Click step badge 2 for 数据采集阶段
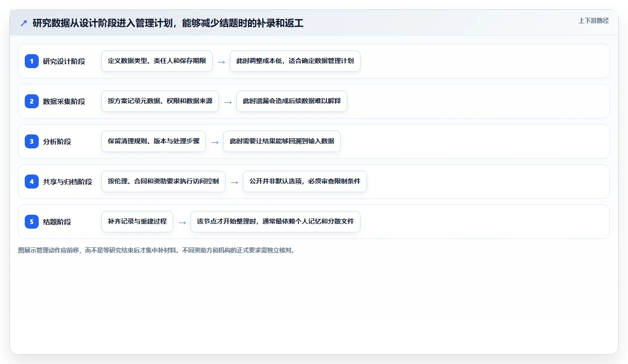Screen dimensions: 628x364 [x=32, y=101]
